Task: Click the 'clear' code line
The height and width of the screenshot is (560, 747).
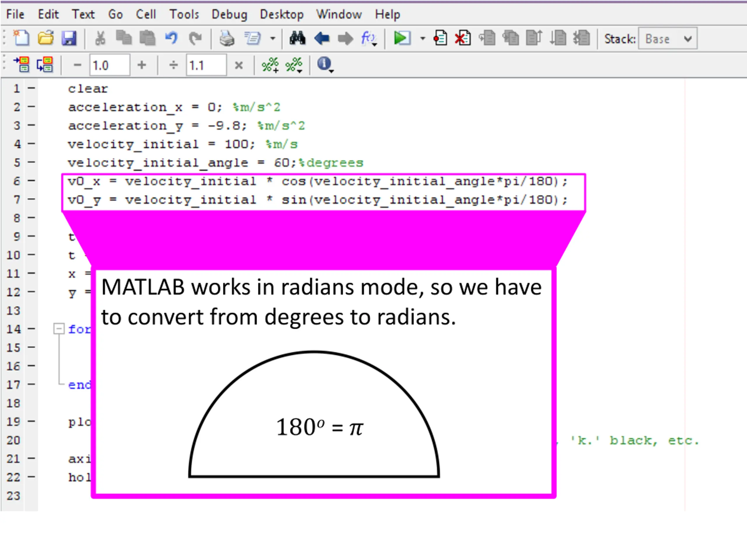Action: [88, 89]
